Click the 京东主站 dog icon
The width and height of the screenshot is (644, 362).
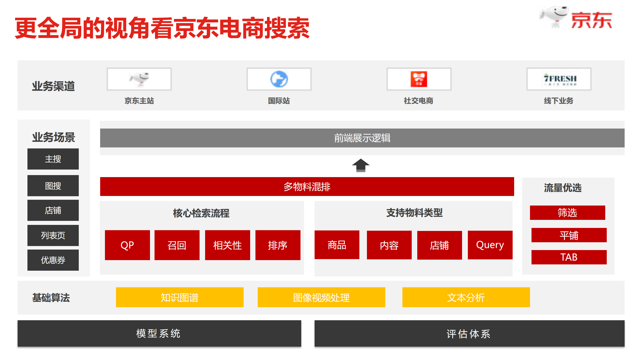pyautogui.click(x=139, y=79)
